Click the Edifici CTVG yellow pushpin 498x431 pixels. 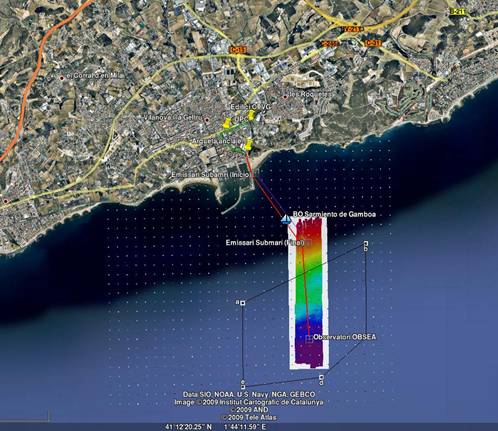251,116
